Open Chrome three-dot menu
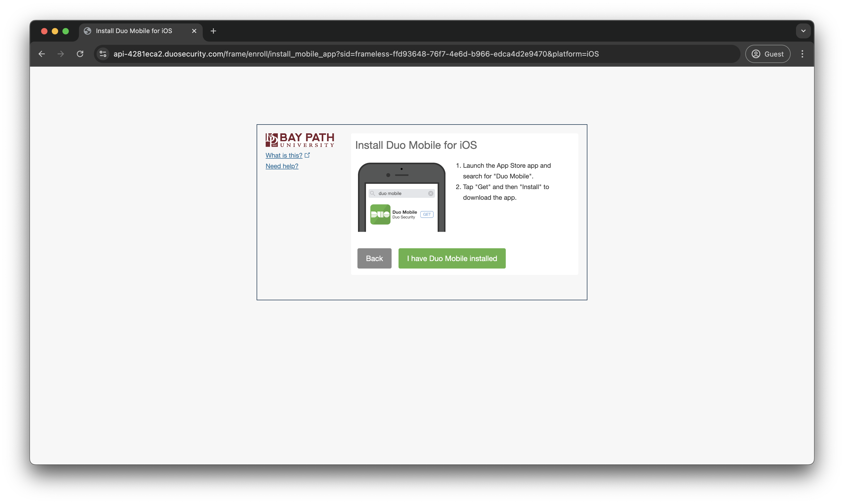 coord(802,54)
